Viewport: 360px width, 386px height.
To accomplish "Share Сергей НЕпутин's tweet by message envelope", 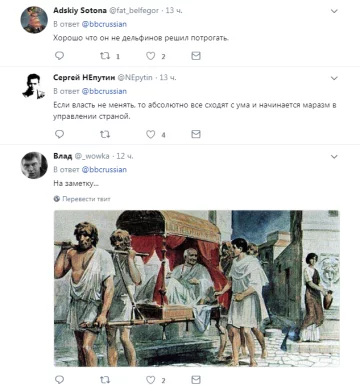I will [196, 134].
